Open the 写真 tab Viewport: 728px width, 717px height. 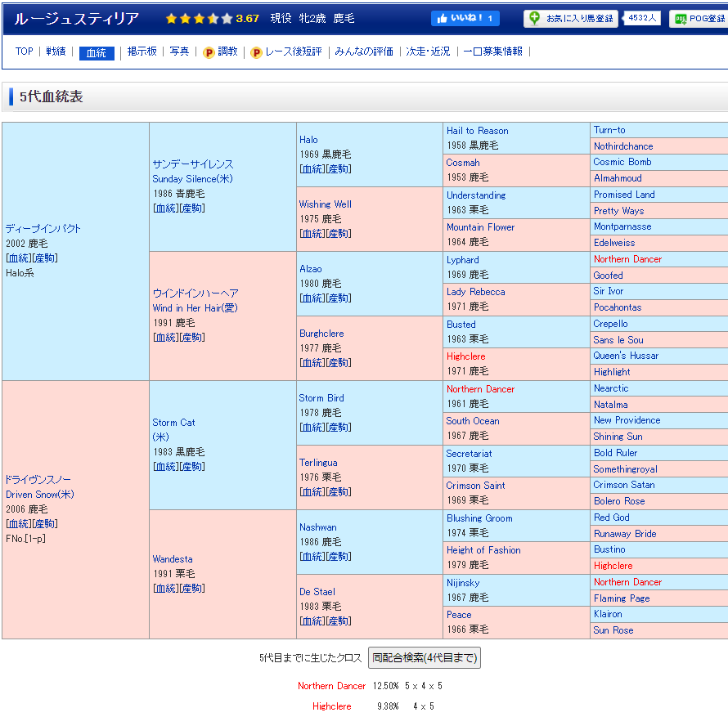[179, 52]
